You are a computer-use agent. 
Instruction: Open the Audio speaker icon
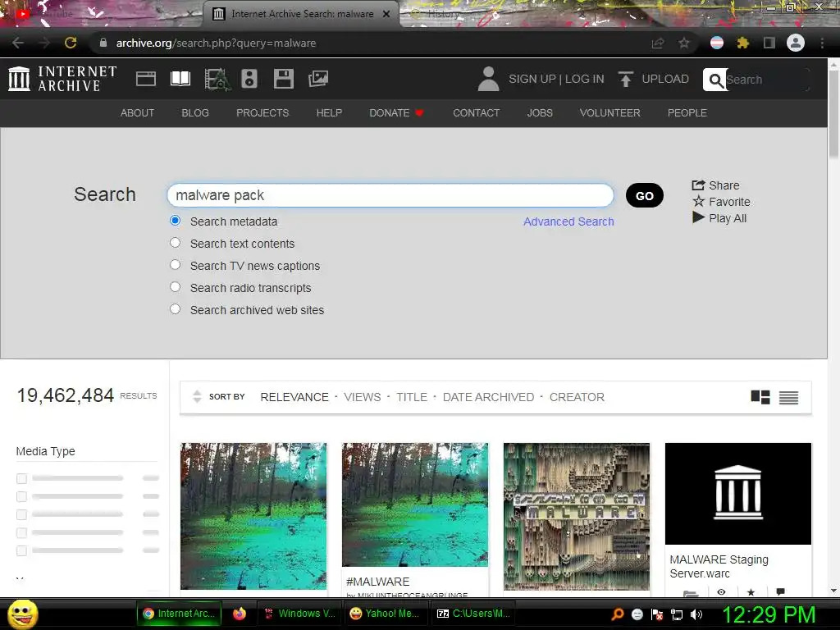[x=249, y=79]
